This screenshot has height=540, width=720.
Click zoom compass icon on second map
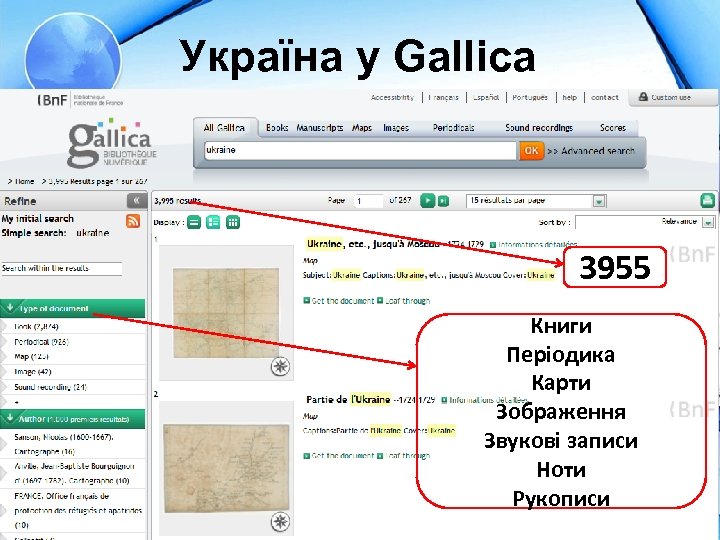pos(280,522)
